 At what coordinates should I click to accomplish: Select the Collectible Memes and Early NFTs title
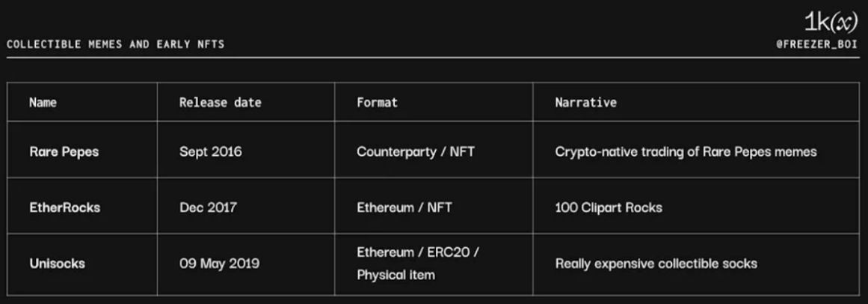[116, 44]
